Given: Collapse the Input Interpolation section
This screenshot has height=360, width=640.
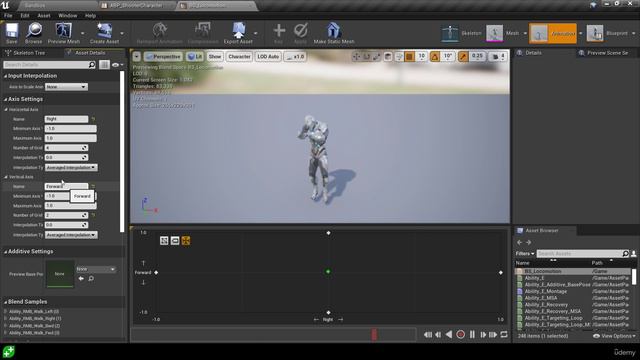Looking at the screenshot, I should pos(6,76).
